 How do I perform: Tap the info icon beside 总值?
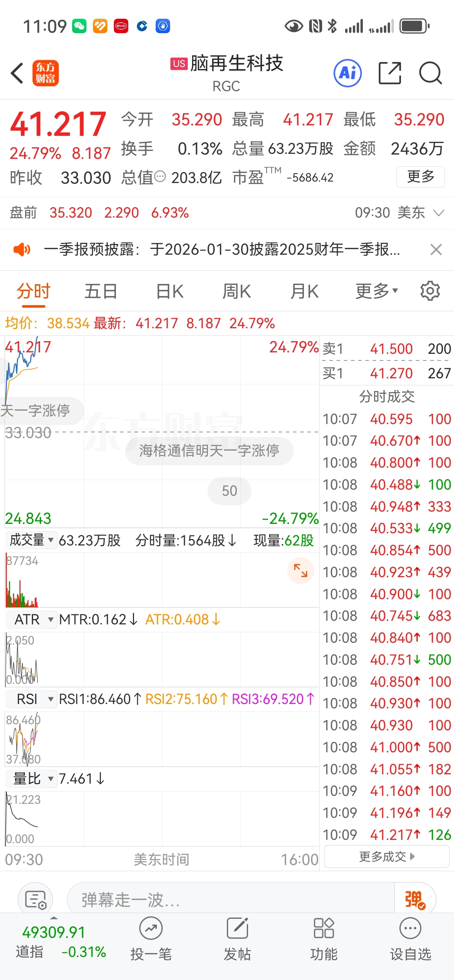(x=161, y=176)
